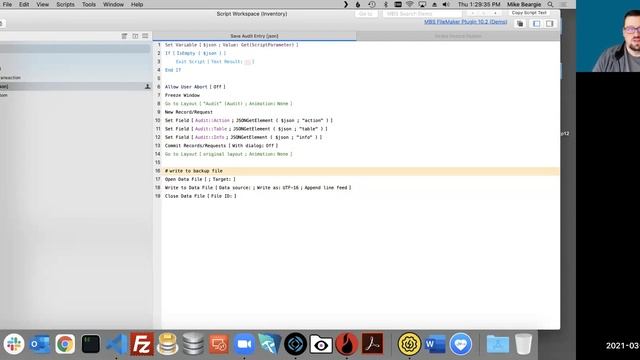Screen dimensions: 640x360
Task: Open MBS FileMaker Plugin 10.2 (Demo) link
Action: (465, 22)
